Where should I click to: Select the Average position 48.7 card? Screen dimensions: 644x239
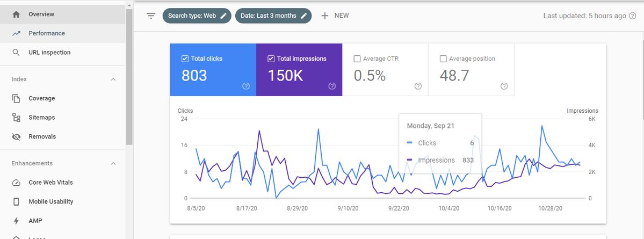point(471,70)
